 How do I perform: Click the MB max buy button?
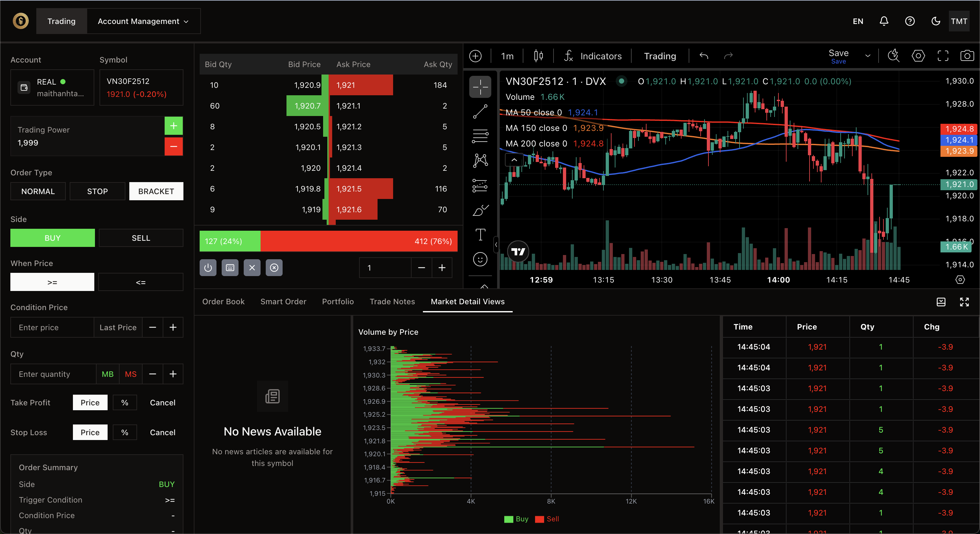point(108,374)
